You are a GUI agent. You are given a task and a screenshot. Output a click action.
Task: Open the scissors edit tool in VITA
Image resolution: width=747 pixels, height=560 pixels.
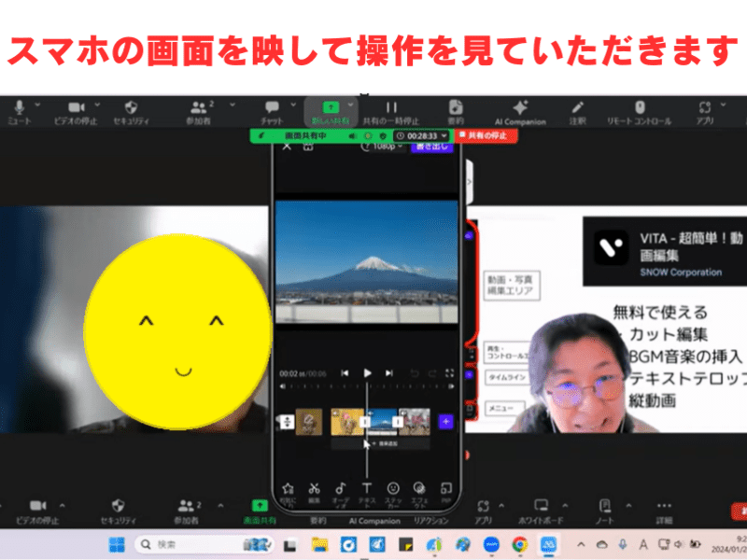314,489
